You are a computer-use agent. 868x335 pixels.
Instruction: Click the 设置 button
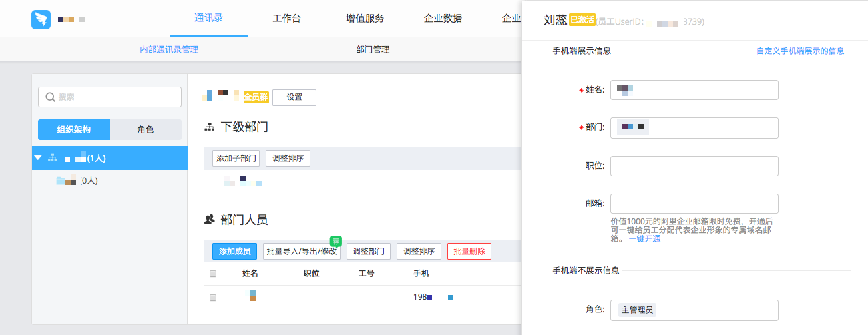(294, 97)
